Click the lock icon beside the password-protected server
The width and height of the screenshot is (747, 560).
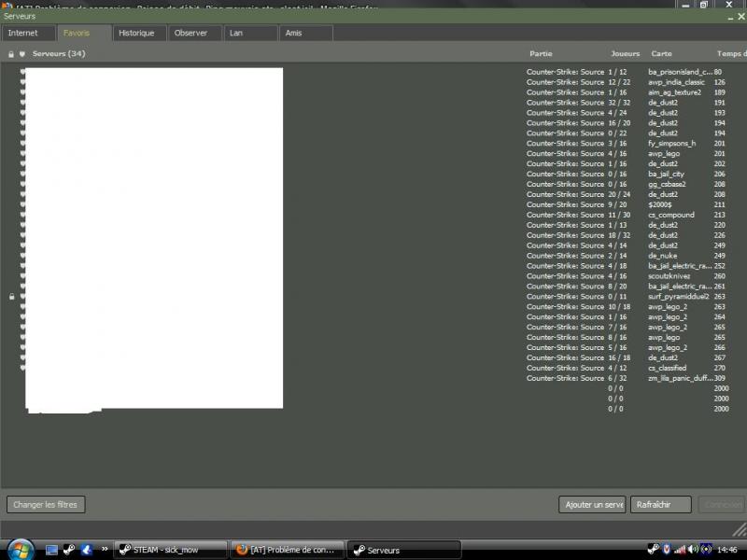pos(10,297)
